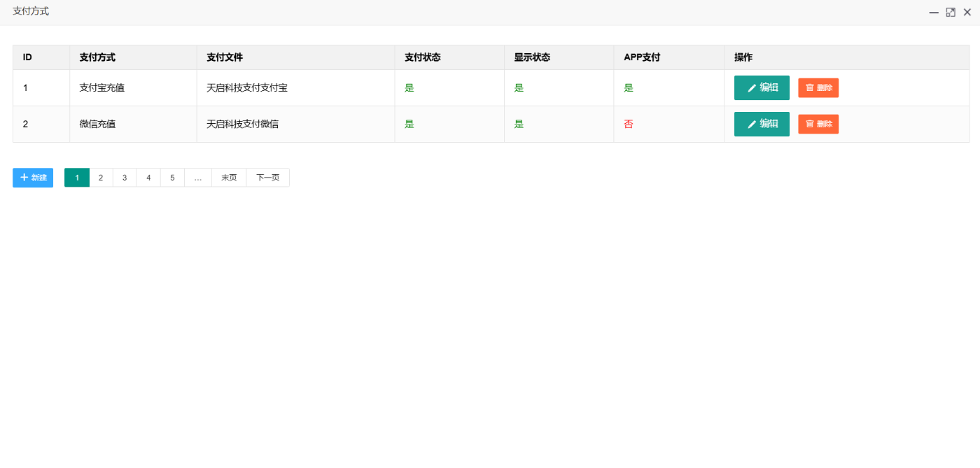The height and width of the screenshot is (468, 980).
Task: Edit the 支付宝充值 payment row
Action: [x=762, y=88]
